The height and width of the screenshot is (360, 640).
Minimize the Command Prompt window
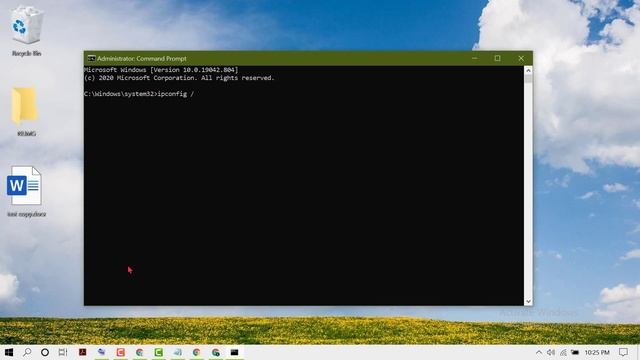click(x=474, y=58)
